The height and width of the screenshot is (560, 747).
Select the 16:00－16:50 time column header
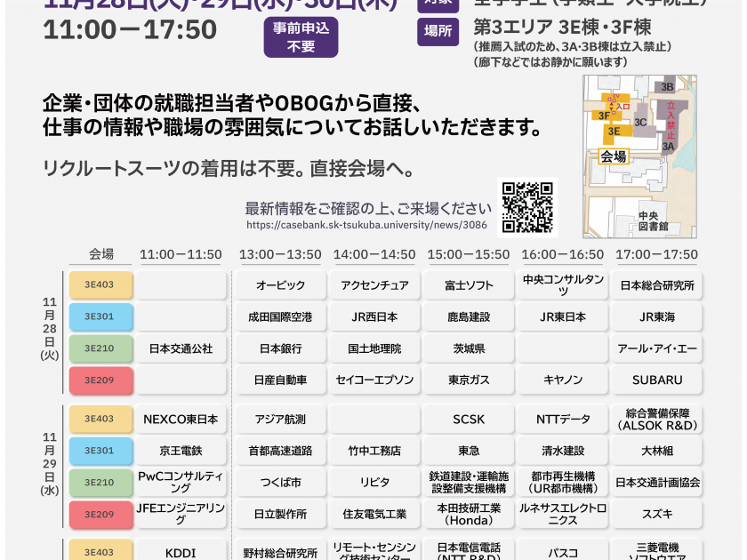[563, 254]
